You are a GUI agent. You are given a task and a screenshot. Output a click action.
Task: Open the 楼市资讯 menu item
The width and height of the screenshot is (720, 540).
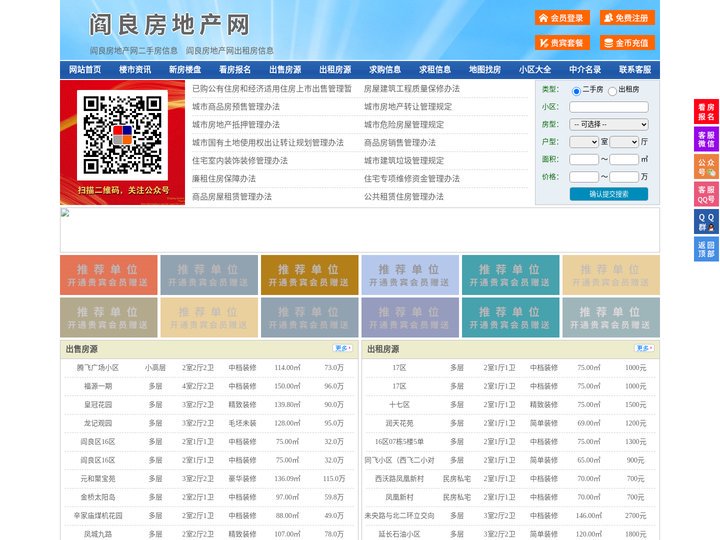click(x=135, y=70)
